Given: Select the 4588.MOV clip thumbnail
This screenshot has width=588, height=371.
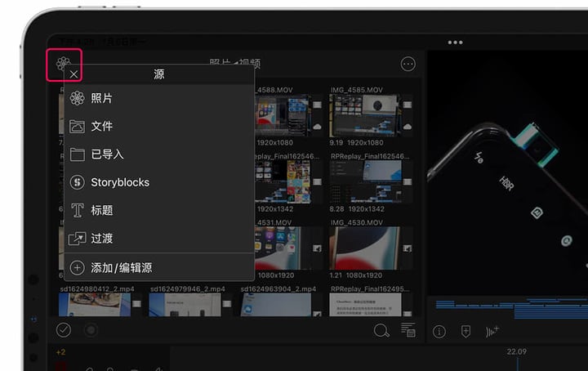Looking at the screenshot, I should point(283,116).
